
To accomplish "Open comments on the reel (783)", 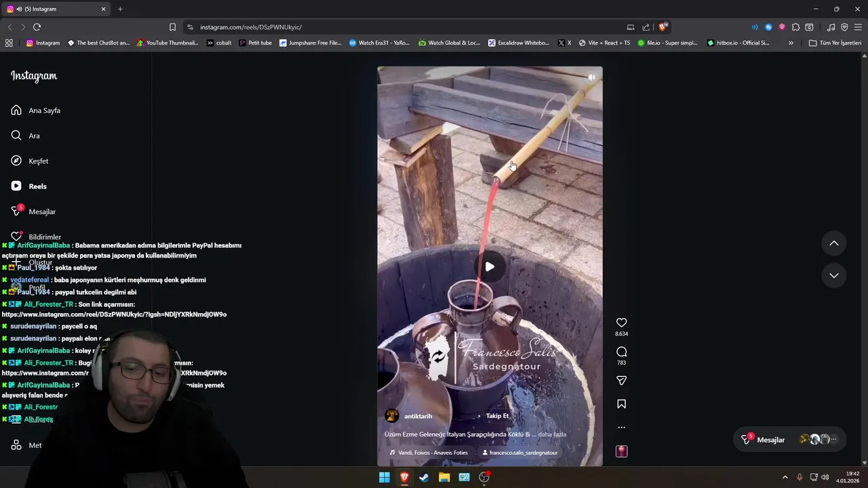I will point(621,352).
